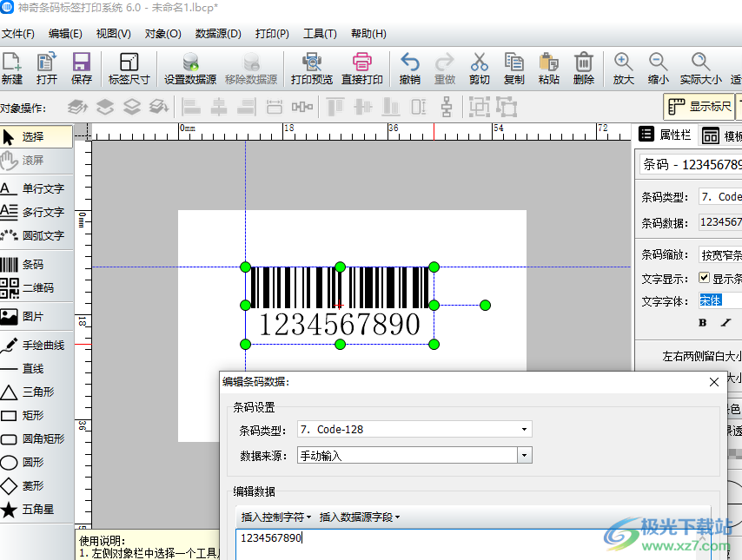Expand 插入控制字符 dropdown menu
Viewport: 742px width, 560px height.
click(x=276, y=517)
